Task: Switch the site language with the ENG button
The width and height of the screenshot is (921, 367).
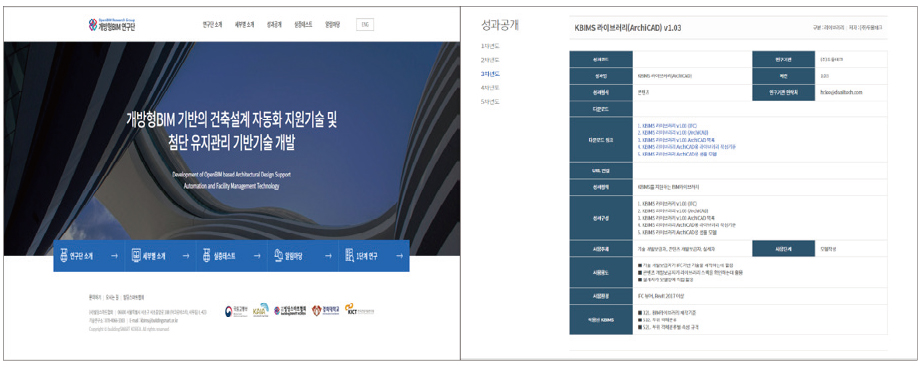Action: coord(365,25)
